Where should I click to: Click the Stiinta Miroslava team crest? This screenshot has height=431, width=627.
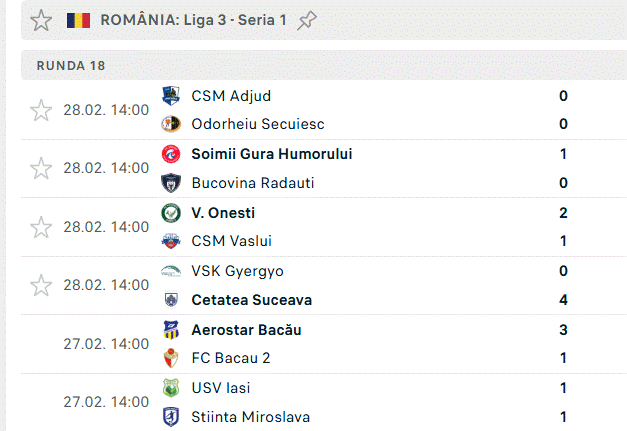pyautogui.click(x=171, y=417)
